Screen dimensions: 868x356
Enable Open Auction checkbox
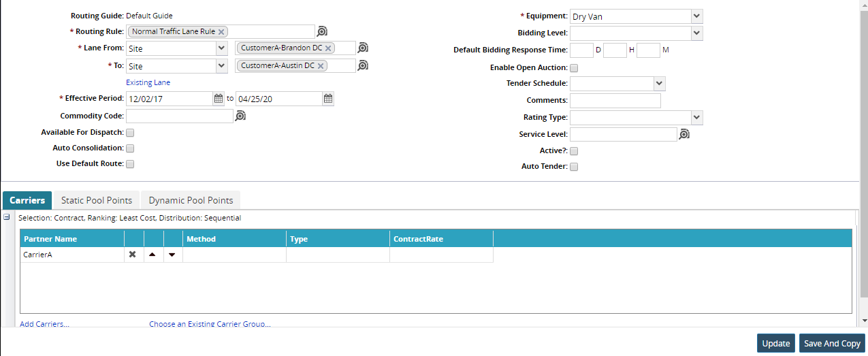pos(574,68)
